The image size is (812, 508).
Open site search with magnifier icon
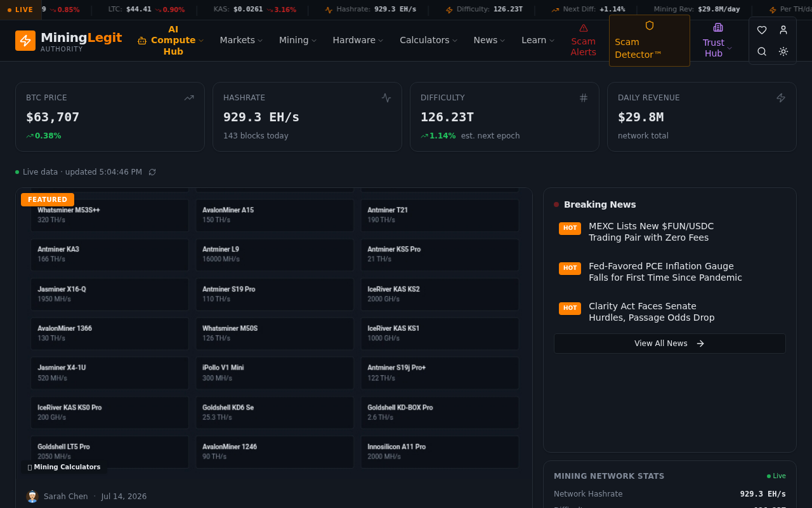tap(762, 51)
